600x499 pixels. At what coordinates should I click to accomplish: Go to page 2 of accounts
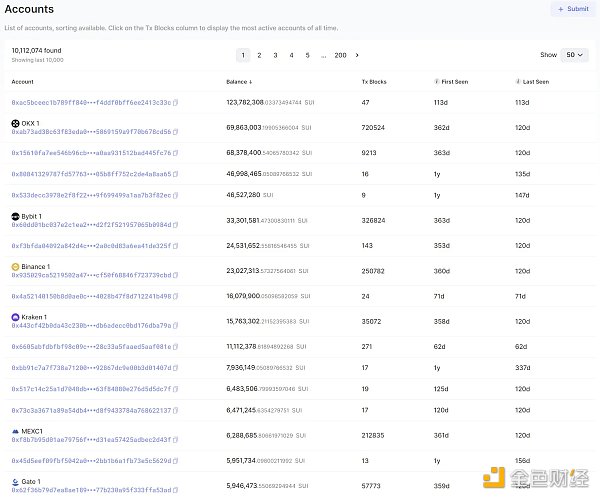coord(260,55)
